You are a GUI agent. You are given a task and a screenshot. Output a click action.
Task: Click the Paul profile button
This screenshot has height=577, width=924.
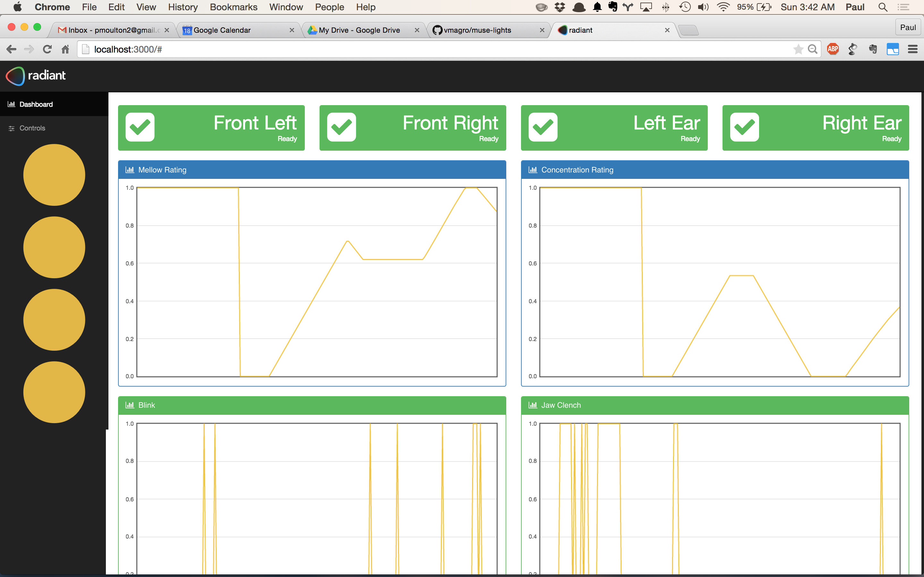pyautogui.click(x=908, y=28)
